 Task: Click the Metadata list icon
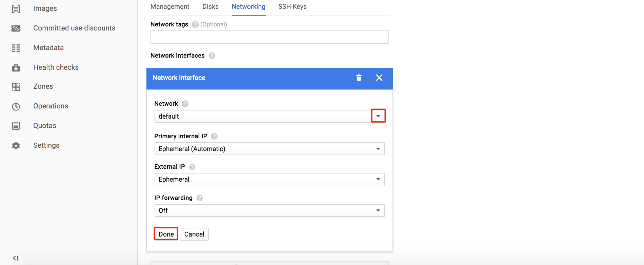point(16,48)
